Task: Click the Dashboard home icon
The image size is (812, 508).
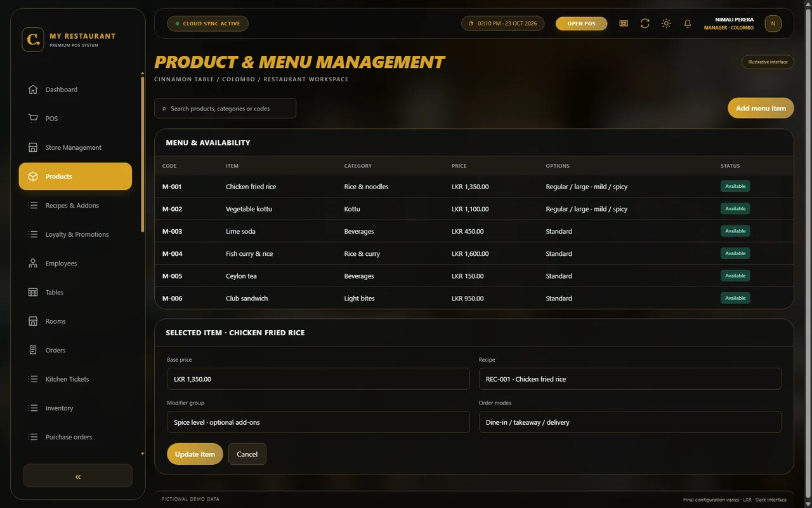Action: pos(33,90)
